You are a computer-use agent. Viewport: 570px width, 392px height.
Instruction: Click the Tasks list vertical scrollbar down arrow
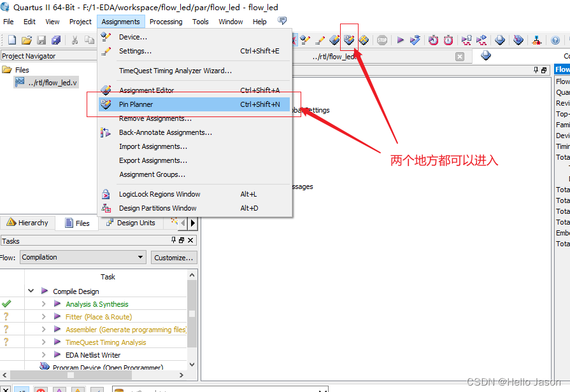point(192,365)
